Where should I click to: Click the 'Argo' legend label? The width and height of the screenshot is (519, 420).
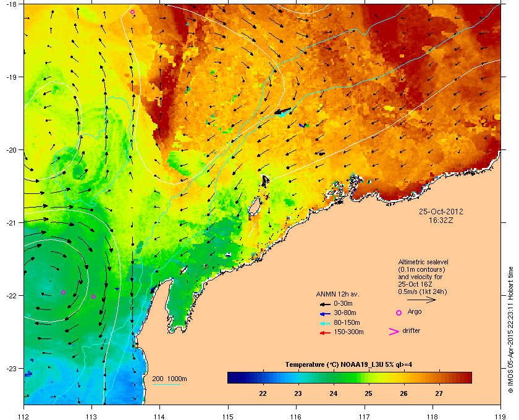tap(415, 312)
